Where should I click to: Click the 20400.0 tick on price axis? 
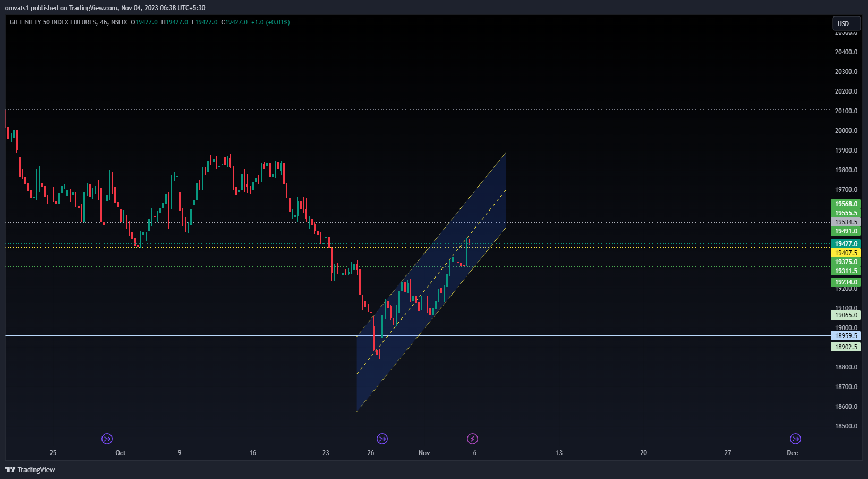coord(846,52)
